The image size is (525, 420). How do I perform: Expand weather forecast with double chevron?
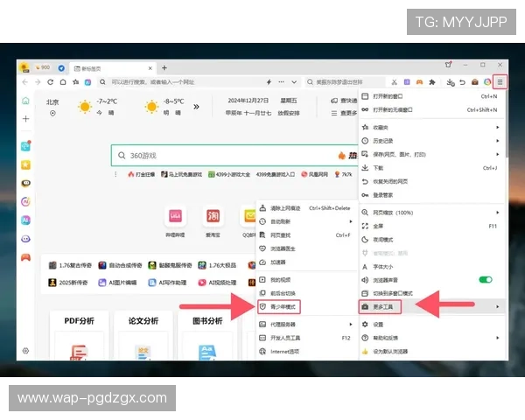click(196, 107)
